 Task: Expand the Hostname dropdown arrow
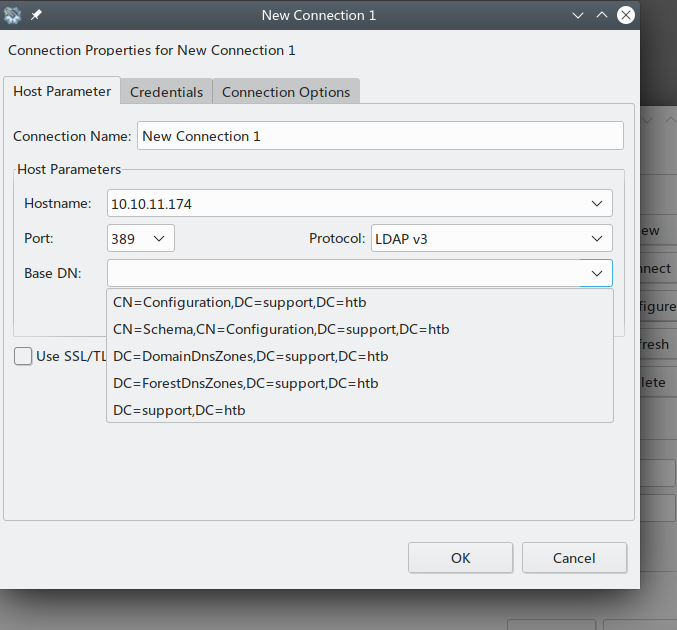point(597,203)
